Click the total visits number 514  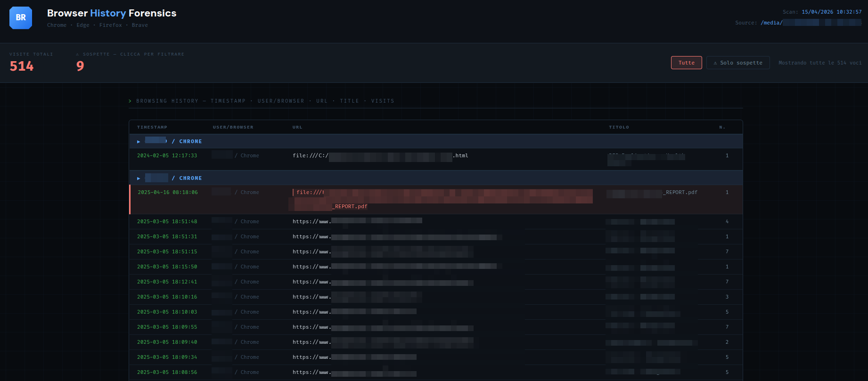coord(22,66)
